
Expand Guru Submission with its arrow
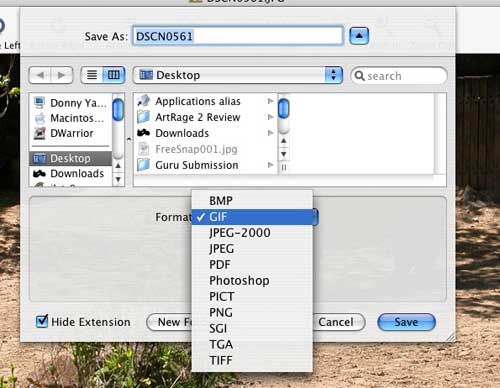(271, 165)
